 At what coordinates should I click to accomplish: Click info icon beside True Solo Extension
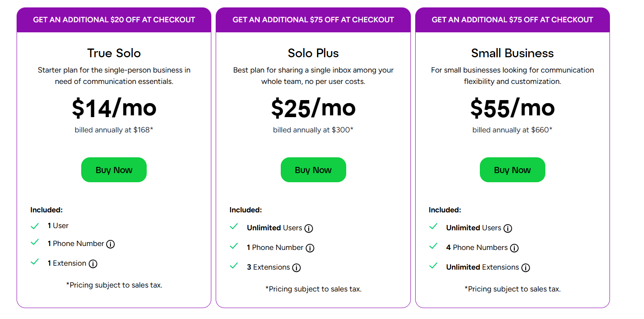[93, 264]
